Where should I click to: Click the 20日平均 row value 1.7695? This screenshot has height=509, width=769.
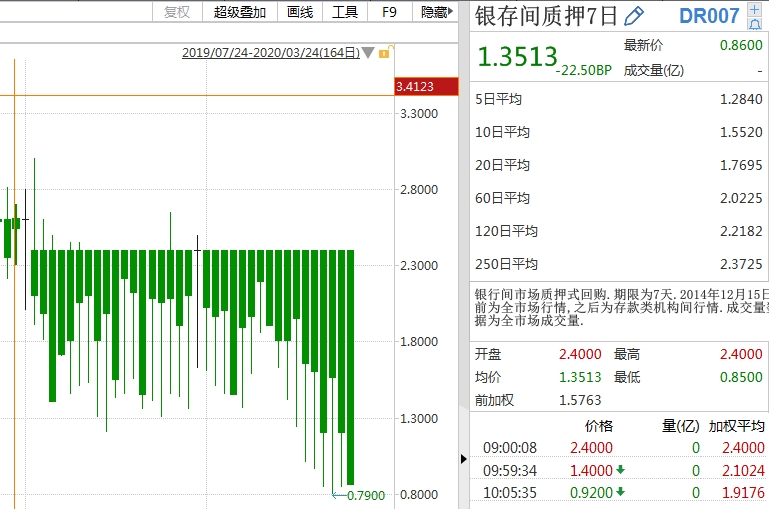point(741,165)
